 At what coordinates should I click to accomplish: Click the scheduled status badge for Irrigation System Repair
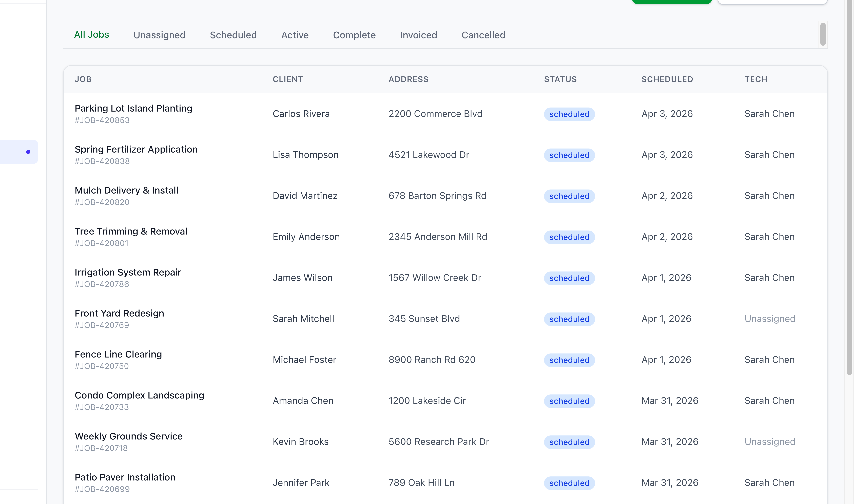pos(569,278)
